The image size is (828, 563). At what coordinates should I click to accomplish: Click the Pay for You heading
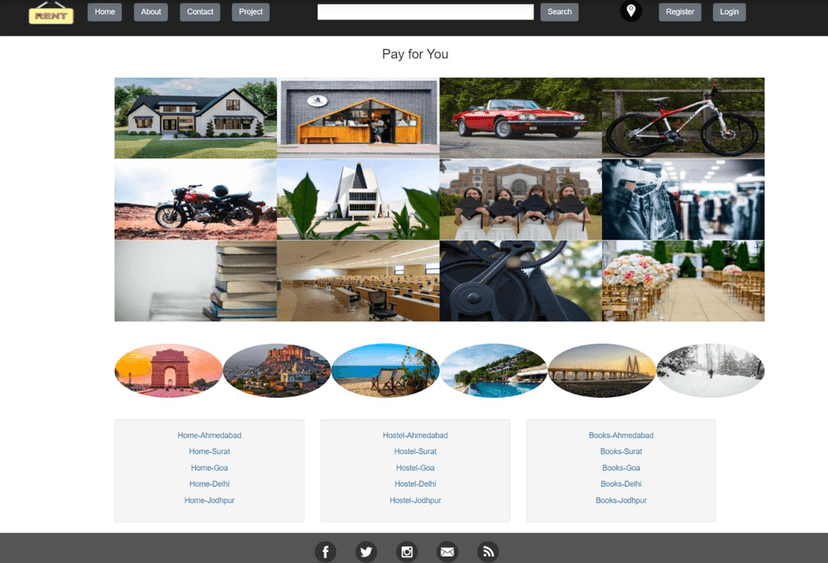415,54
